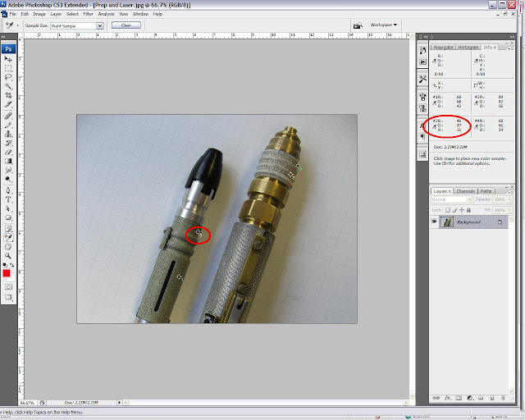The image size is (525, 420).
Task: Reset default foreground and background colors
Action: [x=5, y=265]
